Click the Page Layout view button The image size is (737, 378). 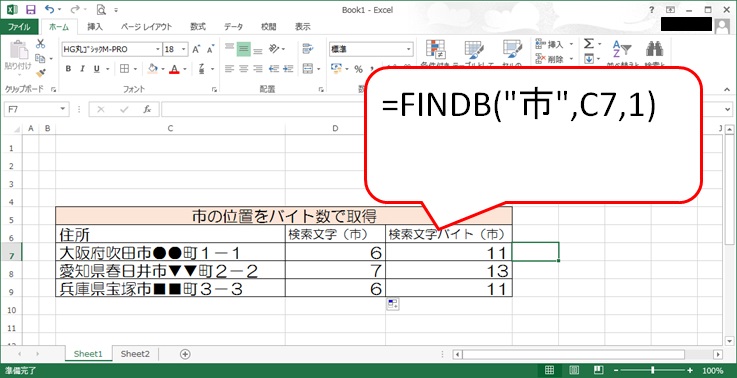click(x=573, y=370)
